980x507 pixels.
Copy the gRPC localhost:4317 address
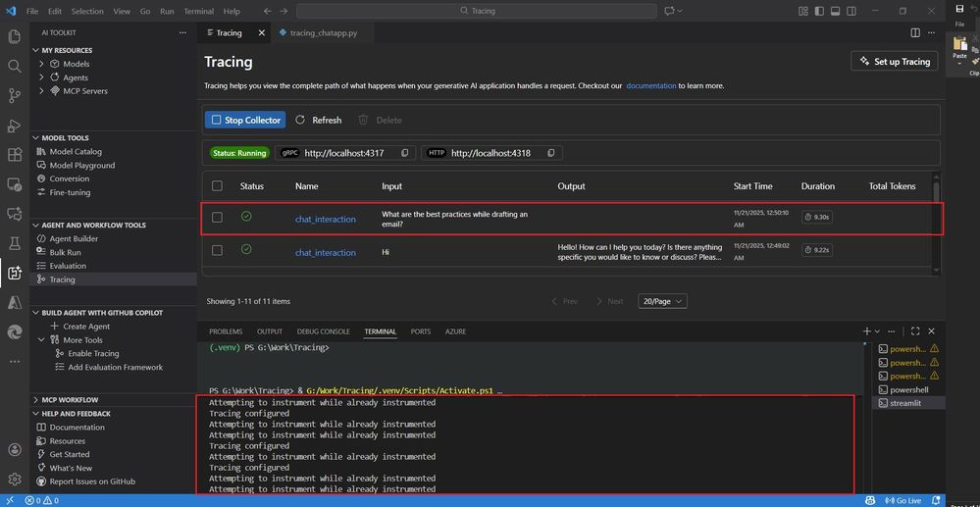pos(405,153)
